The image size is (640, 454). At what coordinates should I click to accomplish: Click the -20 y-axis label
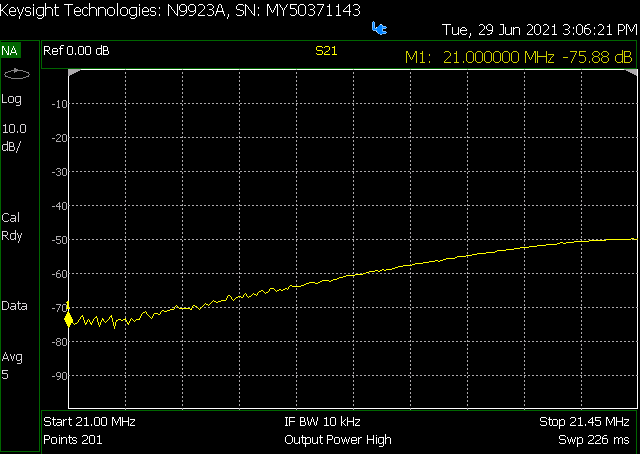click(59, 138)
